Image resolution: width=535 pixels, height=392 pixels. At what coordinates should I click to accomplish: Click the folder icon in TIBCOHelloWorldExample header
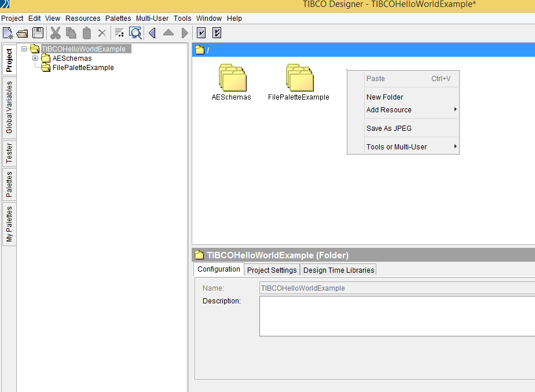click(199, 255)
